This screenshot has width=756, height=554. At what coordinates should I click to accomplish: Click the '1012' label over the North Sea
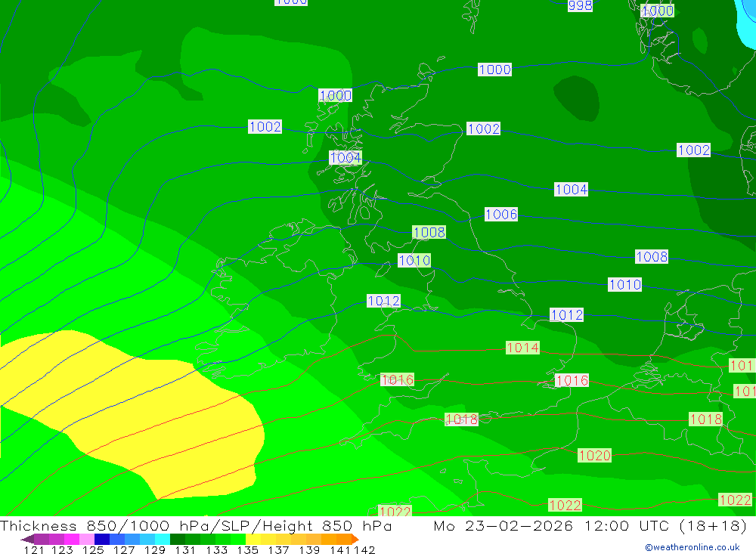click(x=566, y=315)
